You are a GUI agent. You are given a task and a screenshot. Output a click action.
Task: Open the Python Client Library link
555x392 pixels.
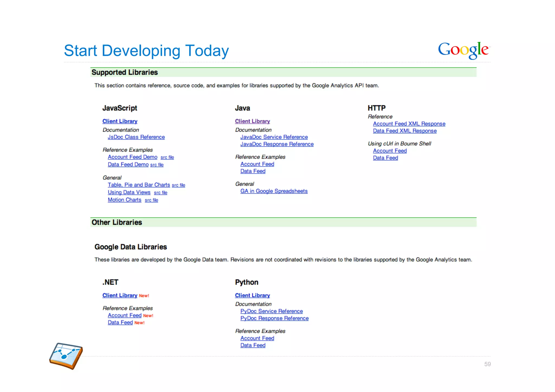click(252, 296)
